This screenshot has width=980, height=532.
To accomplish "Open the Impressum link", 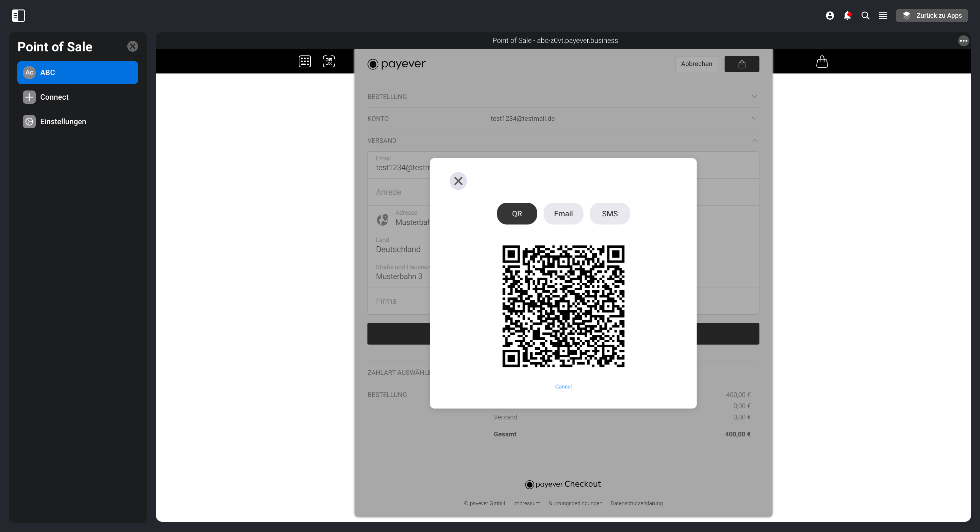I will click(x=526, y=503).
